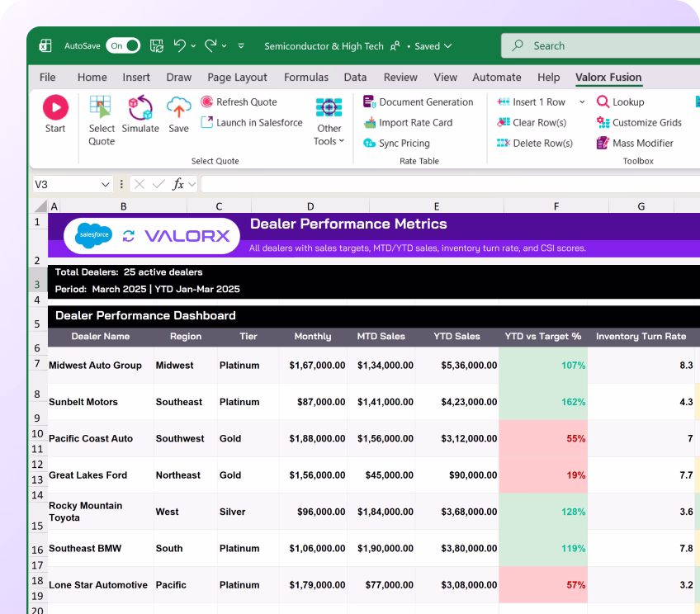The image size is (700, 614).
Task: Click the formula bar input area
Action: (x=451, y=184)
